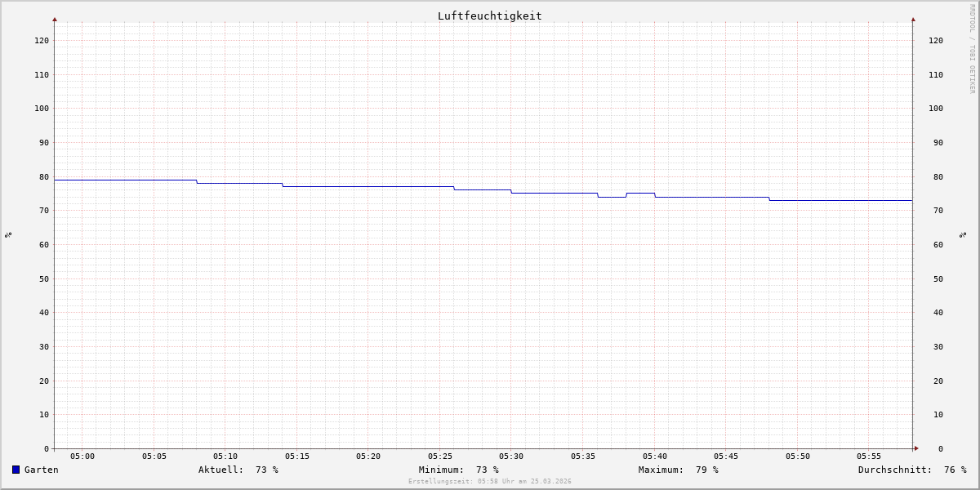Click the 120 label on the left axis
Screen dimensions: 980x490
42,40
